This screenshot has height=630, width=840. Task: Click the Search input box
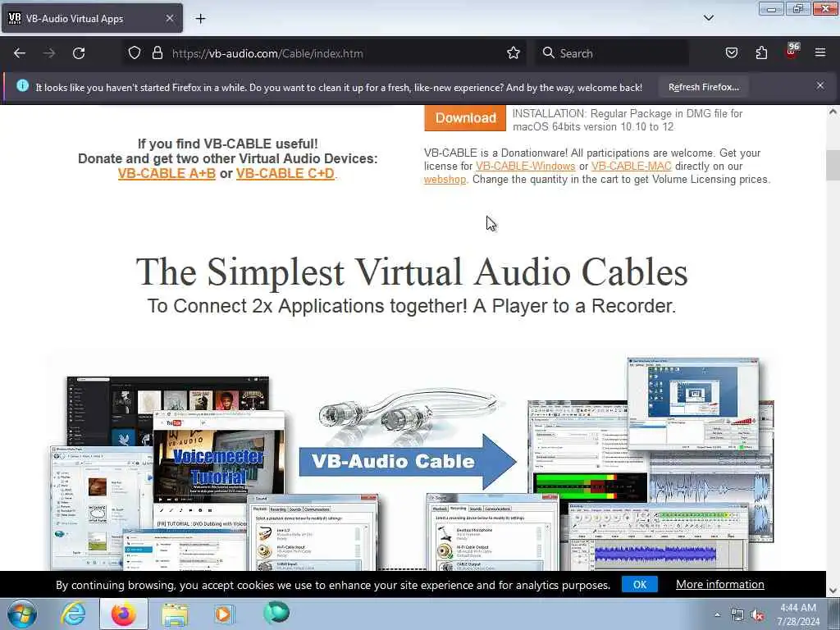click(610, 53)
